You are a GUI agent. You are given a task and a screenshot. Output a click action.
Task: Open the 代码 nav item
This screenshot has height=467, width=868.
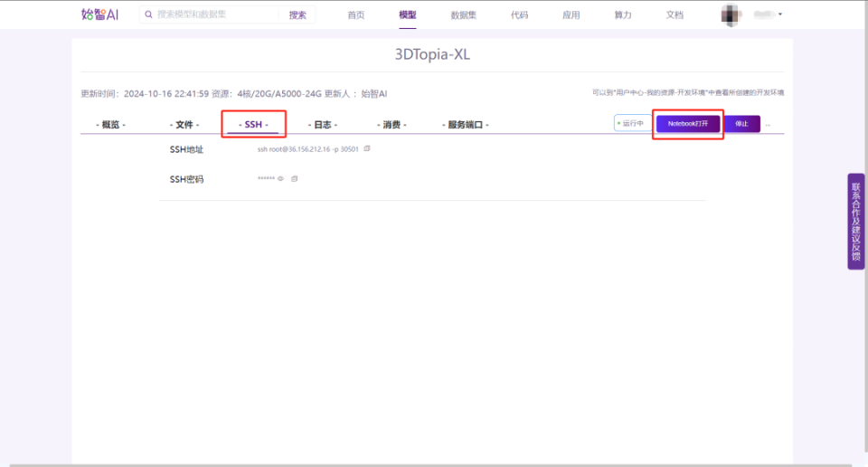pyautogui.click(x=519, y=15)
